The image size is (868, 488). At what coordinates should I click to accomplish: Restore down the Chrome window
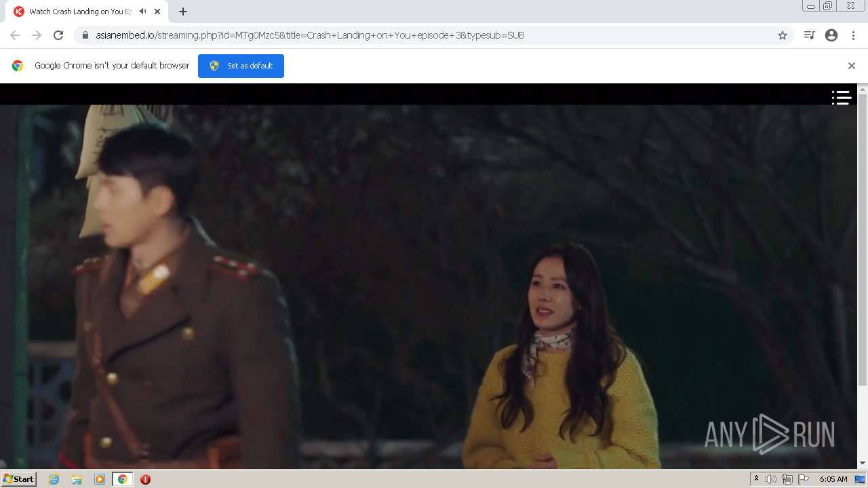tap(828, 6)
